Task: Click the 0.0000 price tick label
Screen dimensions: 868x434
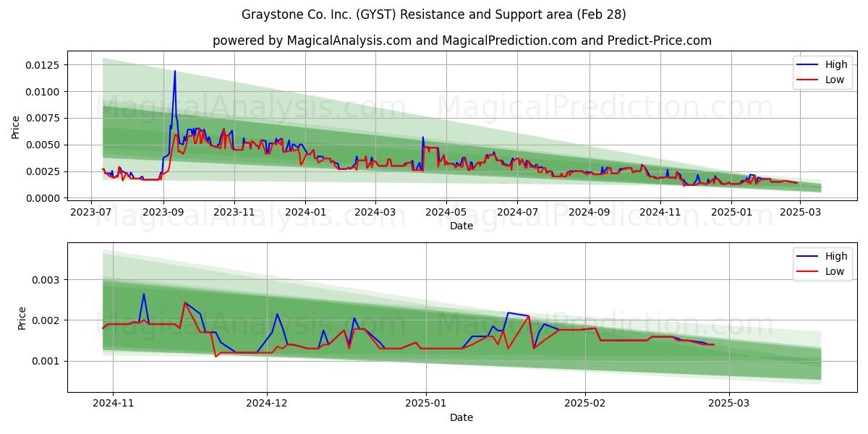Action: pyautogui.click(x=43, y=198)
